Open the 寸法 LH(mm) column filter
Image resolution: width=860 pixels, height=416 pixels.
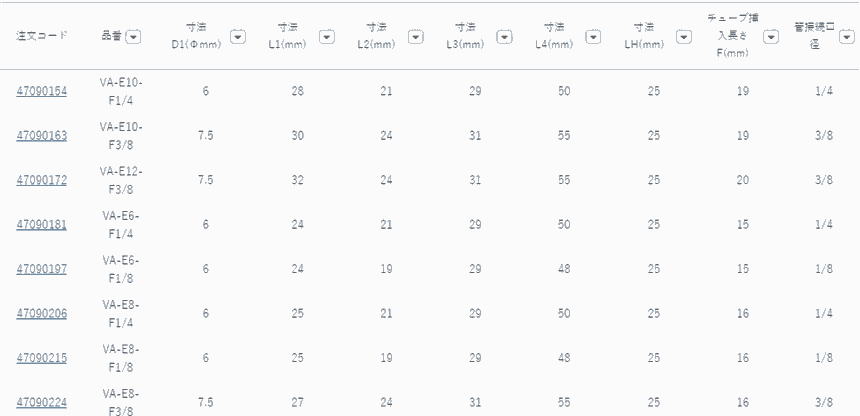[x=683, y=36]
